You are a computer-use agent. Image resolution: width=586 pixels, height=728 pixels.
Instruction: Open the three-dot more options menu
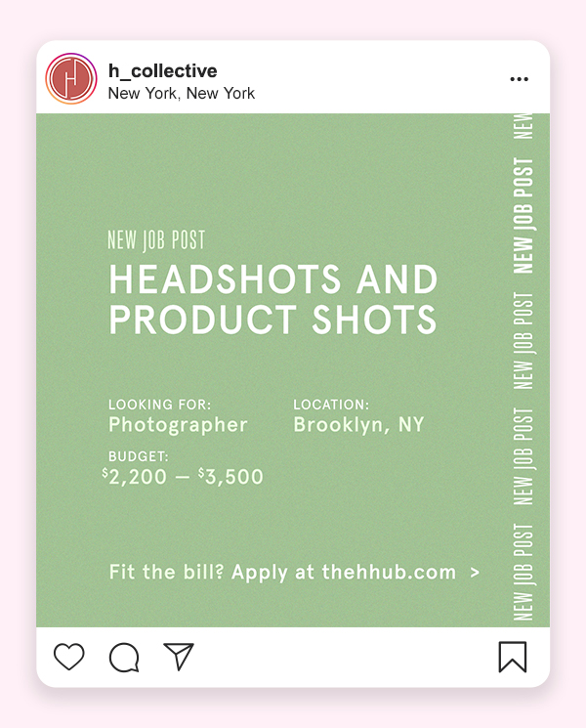[x=519, y=79]
